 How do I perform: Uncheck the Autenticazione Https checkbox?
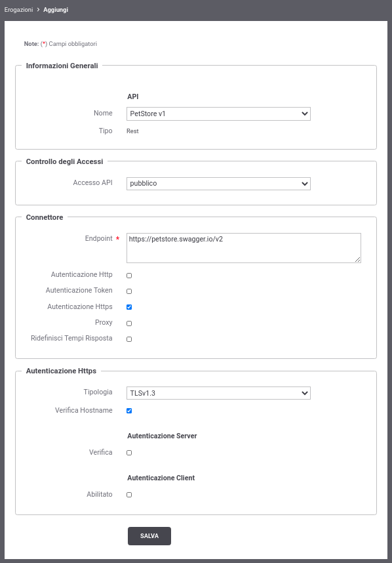click(x=129, y=307)
